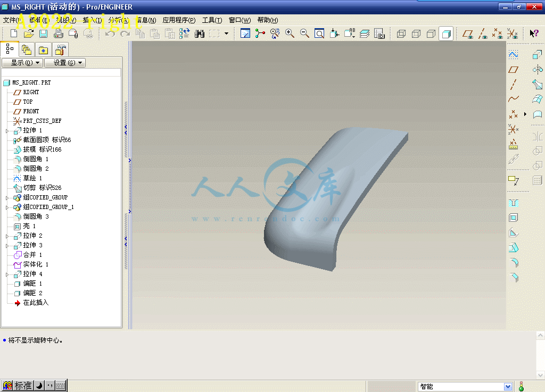Image resolution: width=545 pixels, height=392 pixels.
Task: Select MS_RIGHT.PRT root in model tree
Action: (31, 82)
